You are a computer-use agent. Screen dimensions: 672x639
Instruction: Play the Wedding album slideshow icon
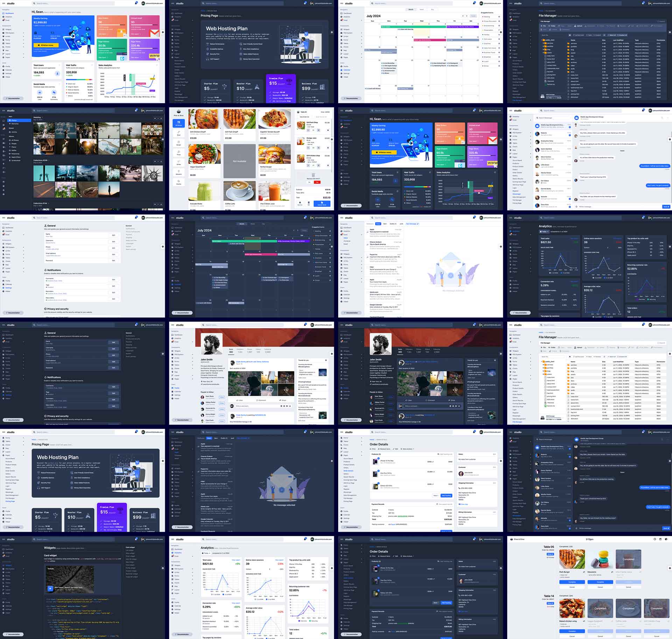pos(155,118)
